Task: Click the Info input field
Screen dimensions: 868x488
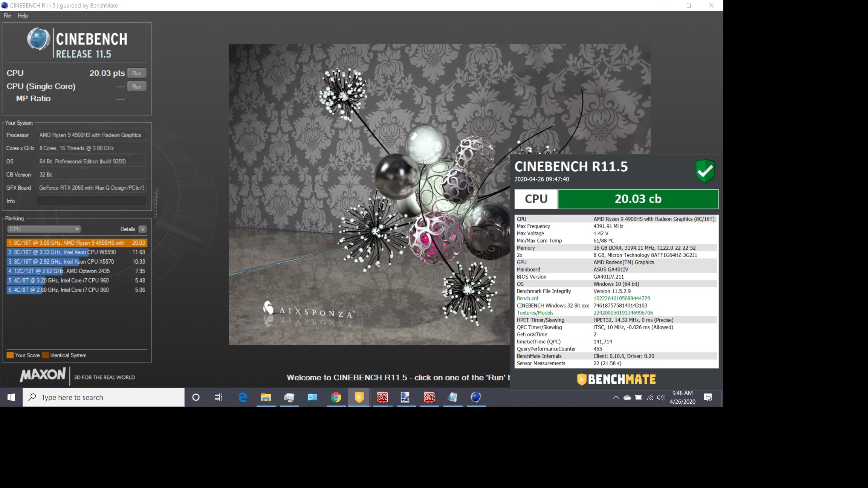Action: coord(92,201)
